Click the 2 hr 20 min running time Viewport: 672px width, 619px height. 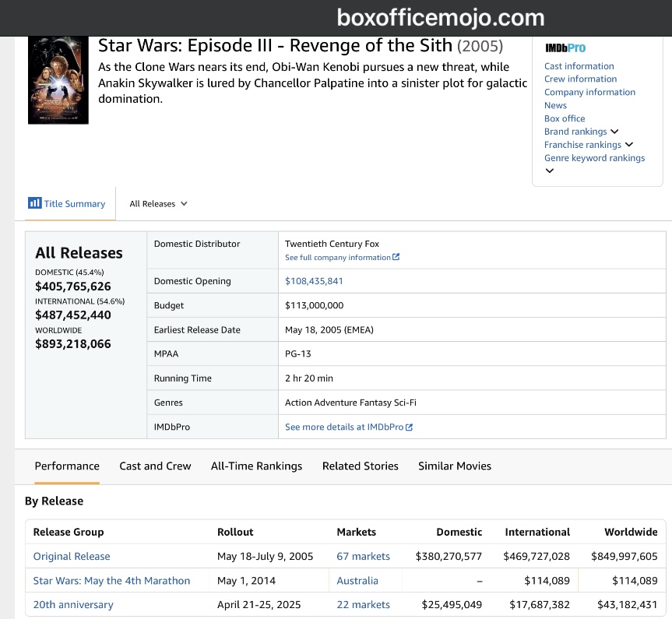[308, 378]
